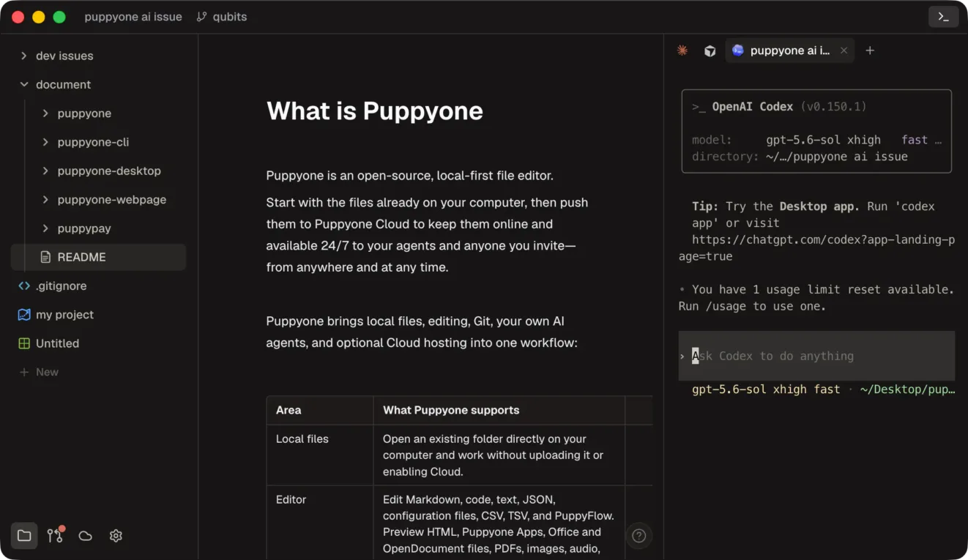Toggle the terminal panel button in title bar
The width and height of the screenshot is (968, 560).
tap(943, 17)
